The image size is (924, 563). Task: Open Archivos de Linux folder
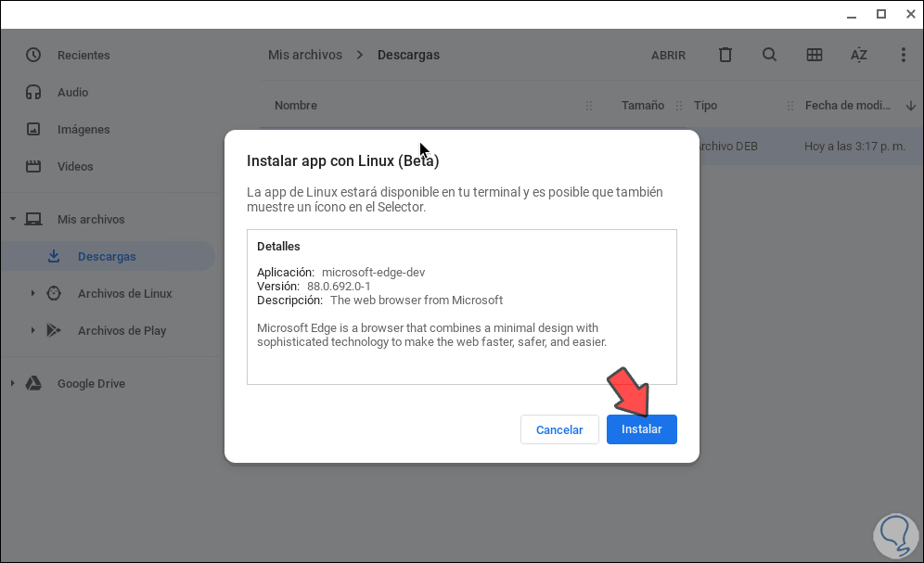tap(125, 294)
